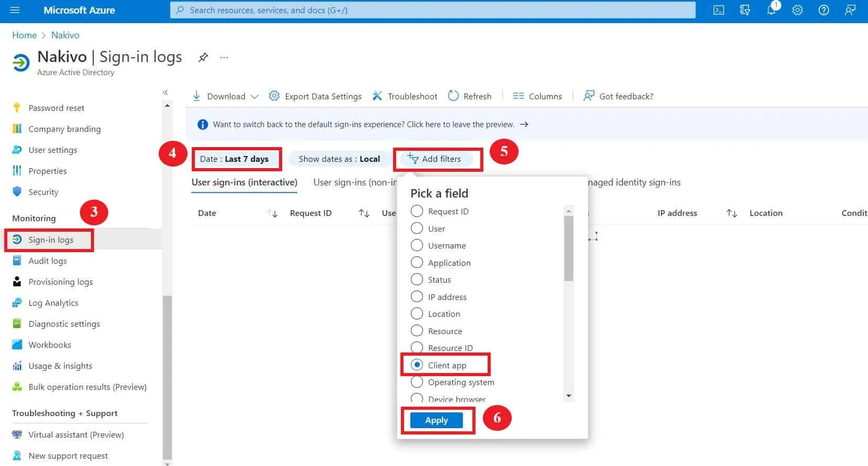Click the Refresh toolbar icon
The height and width of the screenshot is (466, 868).
pos(453,96)
